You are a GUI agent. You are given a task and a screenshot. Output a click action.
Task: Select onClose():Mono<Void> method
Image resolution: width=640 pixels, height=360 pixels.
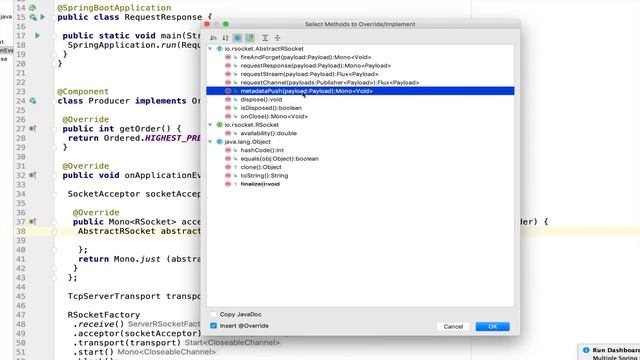pyautogui.click(x=274, y=116)
